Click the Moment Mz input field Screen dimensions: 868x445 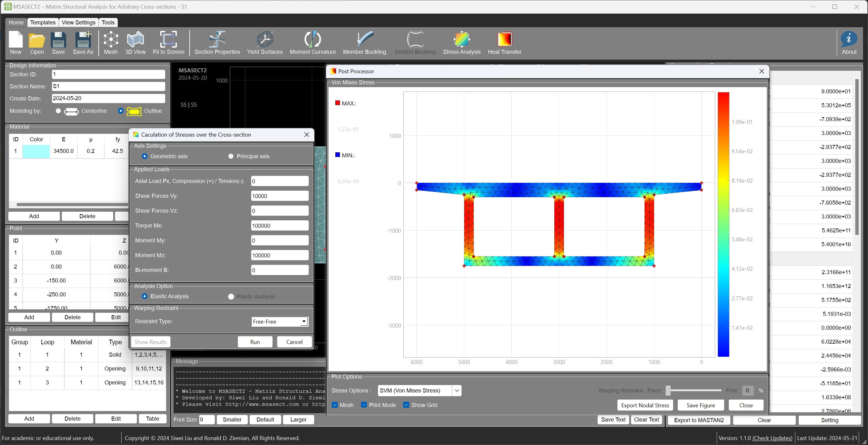pos(280,255)
